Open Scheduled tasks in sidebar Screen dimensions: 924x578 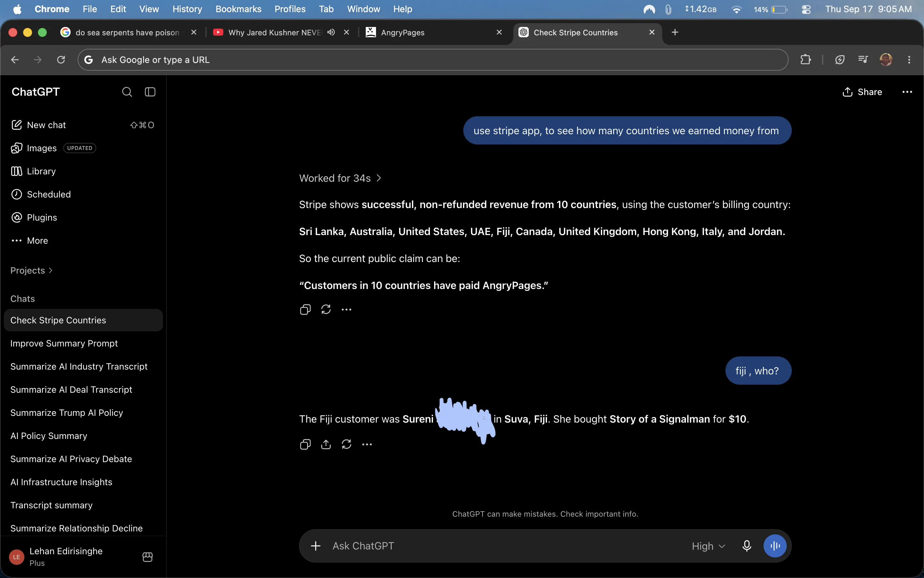point(83,194)
